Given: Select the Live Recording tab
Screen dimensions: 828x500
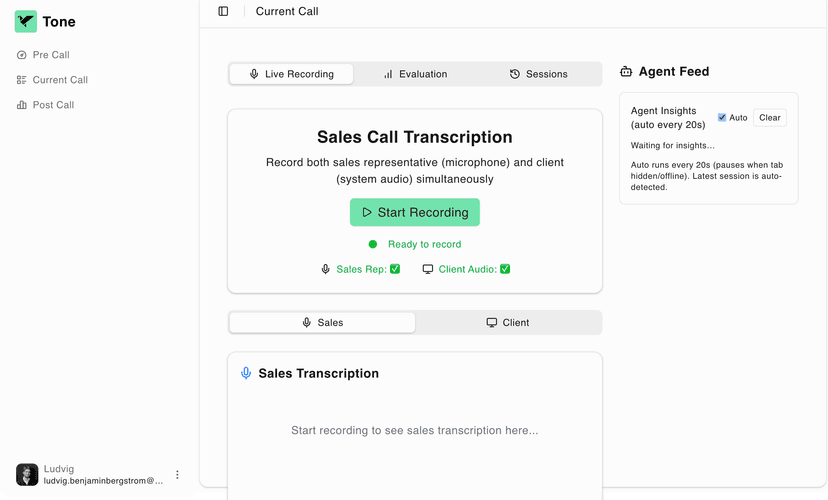Looking at the screenshot, I should tap(291, 74).
